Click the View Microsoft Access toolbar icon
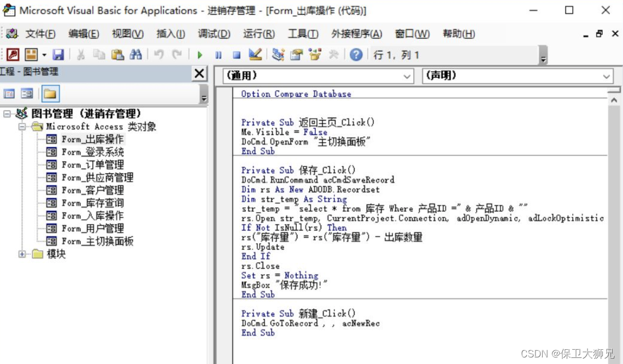The height and width of the screenshot is (364, 623). point(13,55)
